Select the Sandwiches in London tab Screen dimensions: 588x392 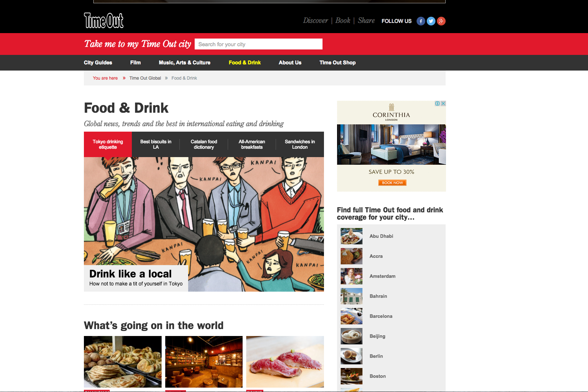point(300,144)
